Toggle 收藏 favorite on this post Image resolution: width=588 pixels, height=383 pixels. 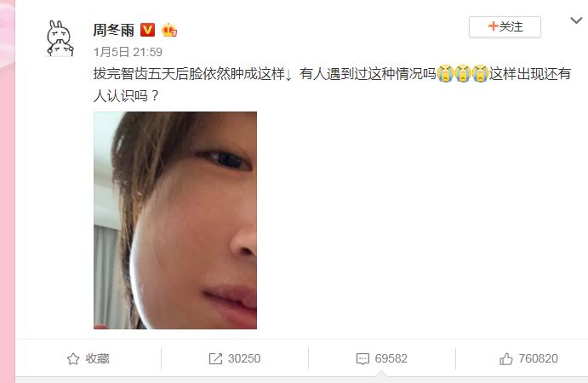88,359
